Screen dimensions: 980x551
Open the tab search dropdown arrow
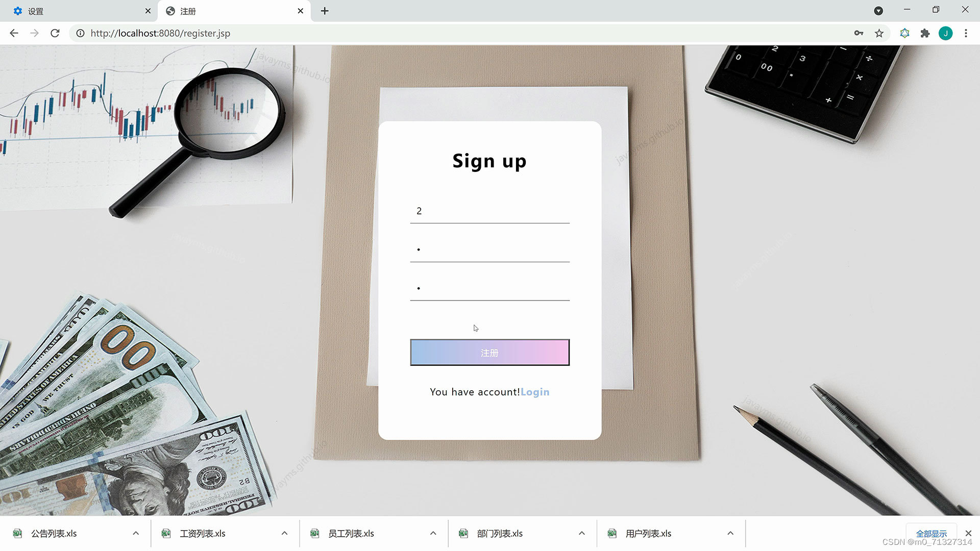(878, 11)
